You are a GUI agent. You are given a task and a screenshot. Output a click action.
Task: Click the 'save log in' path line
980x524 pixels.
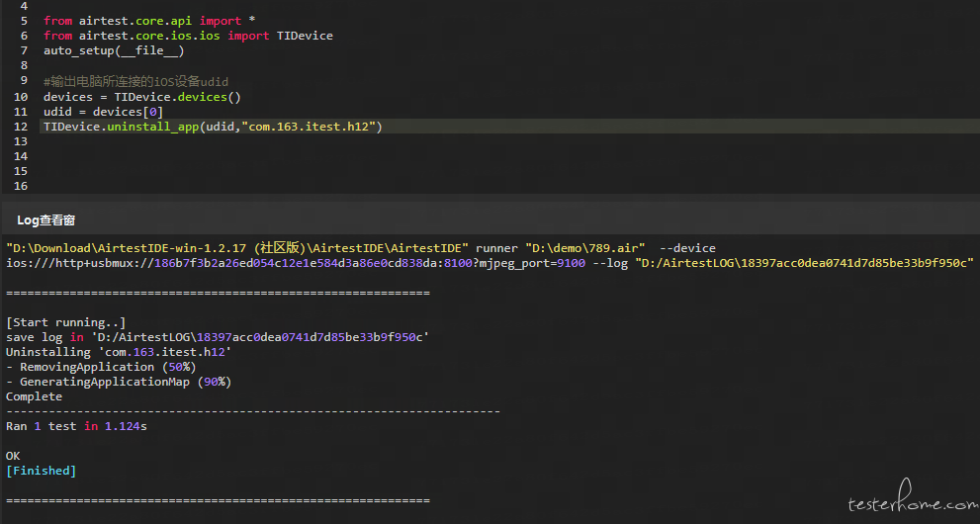pos(218,337)
